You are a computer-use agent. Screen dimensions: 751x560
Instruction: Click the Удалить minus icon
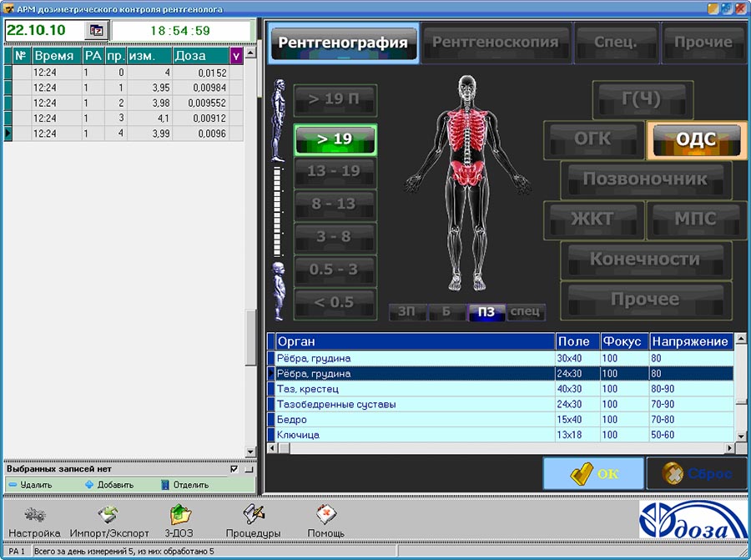(x=13, y=485)
